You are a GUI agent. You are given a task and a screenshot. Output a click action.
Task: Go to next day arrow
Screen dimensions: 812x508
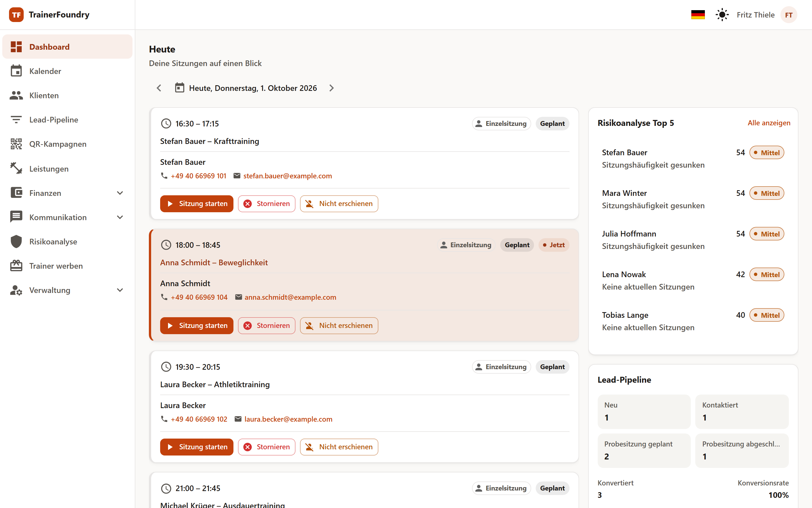click(x=332, y=88)
